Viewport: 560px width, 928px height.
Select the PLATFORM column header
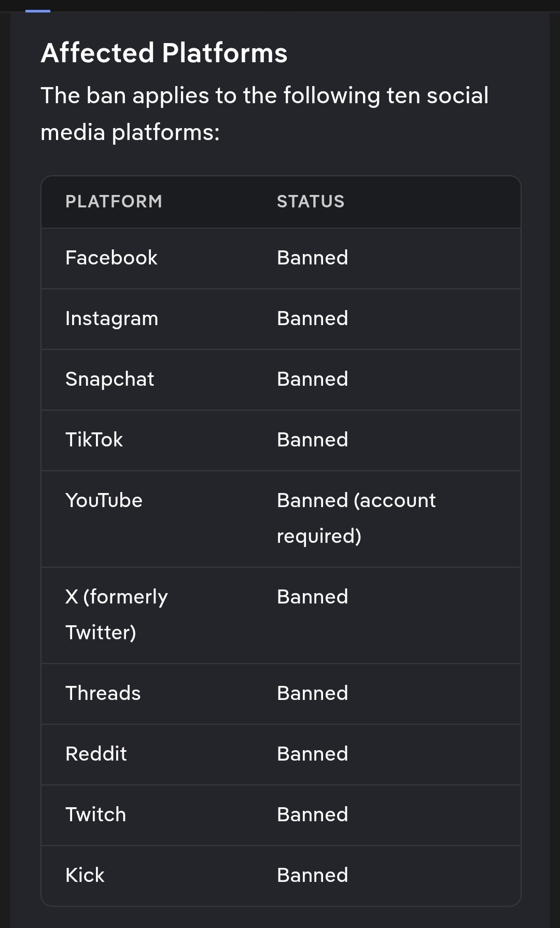114,202
